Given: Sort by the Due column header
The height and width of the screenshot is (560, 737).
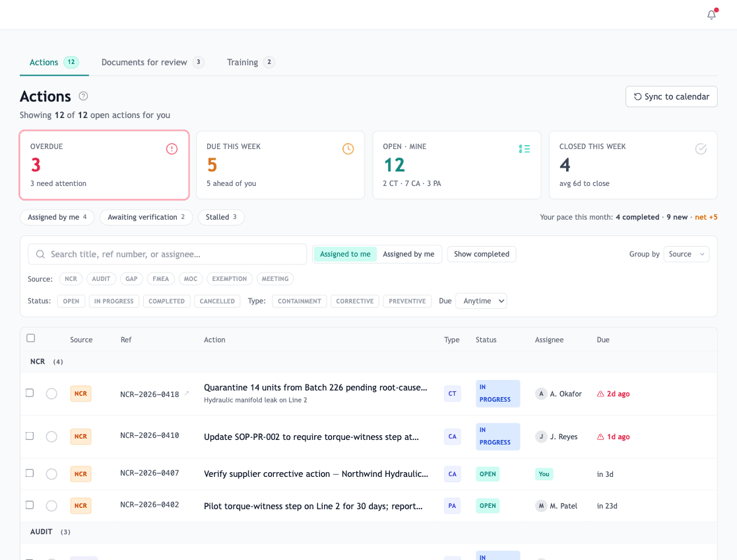Looking at the screenshot, I should [603, 340].
